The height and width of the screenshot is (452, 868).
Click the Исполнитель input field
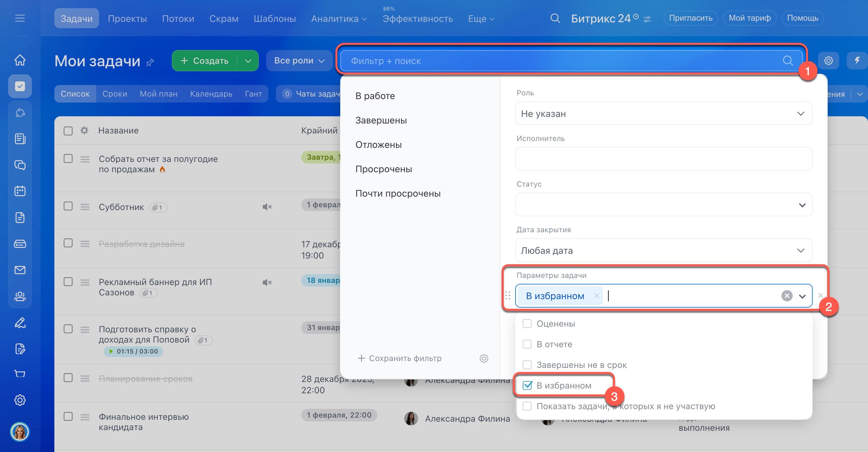pos(663,159)
